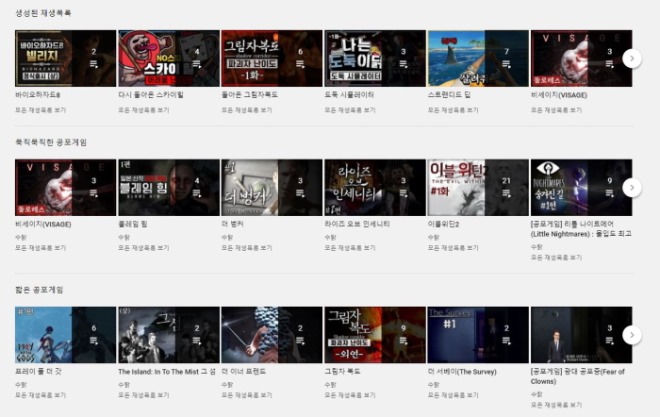Open the 라이즈 오브 인세니티 title
This screenshot has width=660, height=417.
pos(357,224)
